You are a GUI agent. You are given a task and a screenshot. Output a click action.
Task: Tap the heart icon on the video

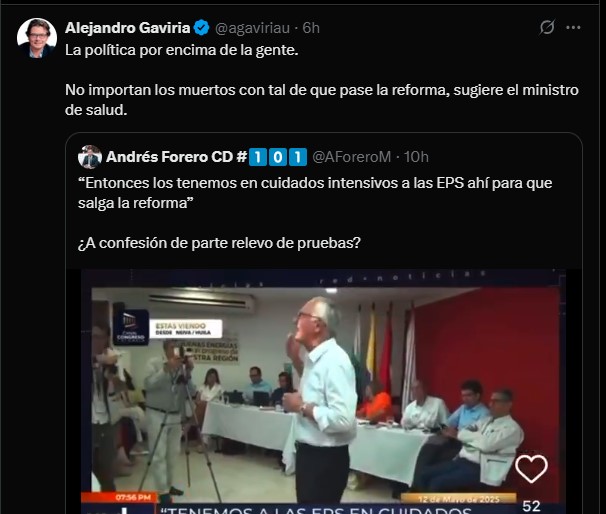click(531, 469)
